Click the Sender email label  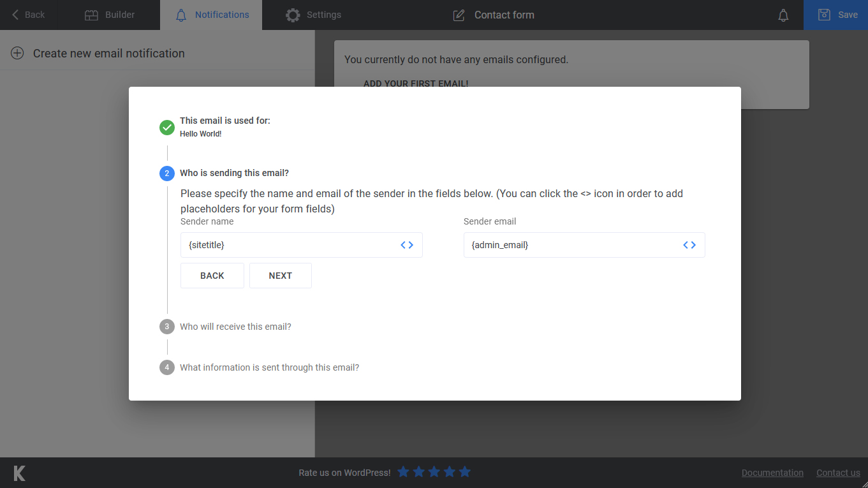click(x=490, y=221)
